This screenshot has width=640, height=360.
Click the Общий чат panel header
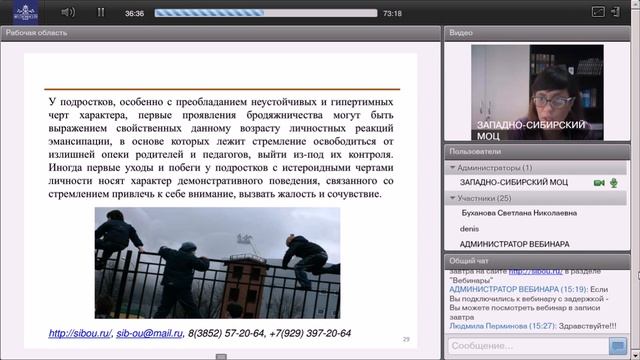pos(537,261)
